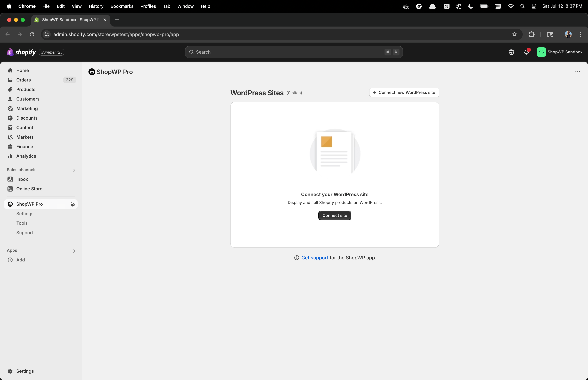Viewport: 588px width, 380px height.
Task: Open the ShopWP Sandbox store menu
Action: [559, 52]
